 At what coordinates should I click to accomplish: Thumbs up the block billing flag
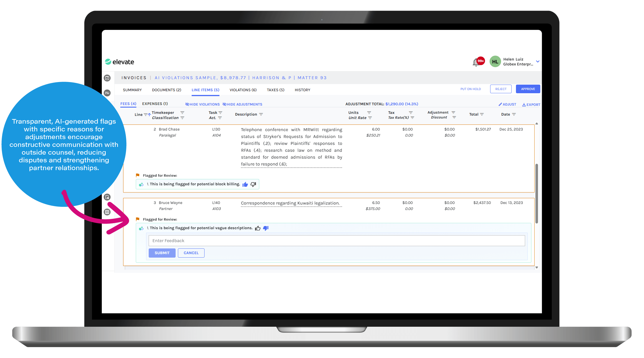(x=245, y=184)
